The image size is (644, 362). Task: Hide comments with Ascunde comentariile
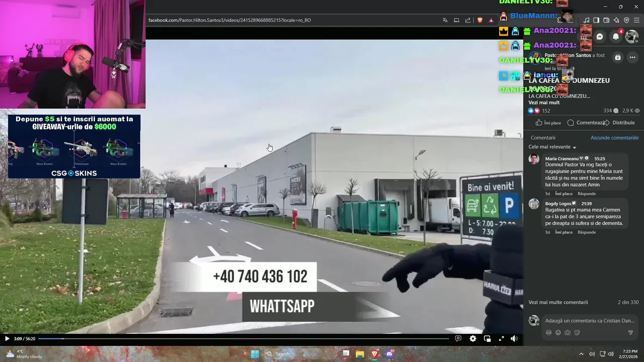point(614,138)
